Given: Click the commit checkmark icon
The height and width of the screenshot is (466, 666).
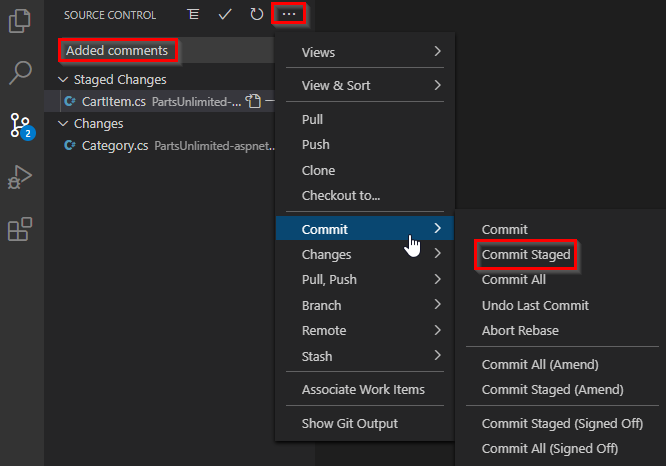Looking at the screenshot, I should (225, 15).
